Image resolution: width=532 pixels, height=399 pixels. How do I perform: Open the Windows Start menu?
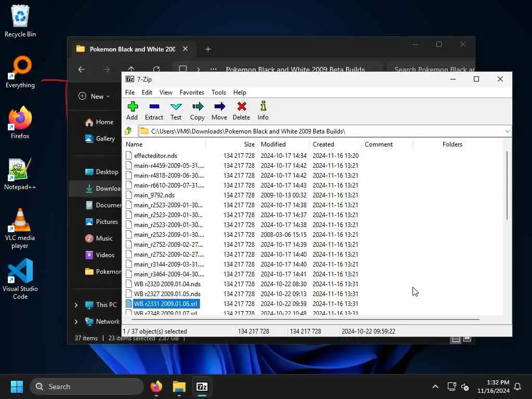pyautogui.click(x=17, y=387)
